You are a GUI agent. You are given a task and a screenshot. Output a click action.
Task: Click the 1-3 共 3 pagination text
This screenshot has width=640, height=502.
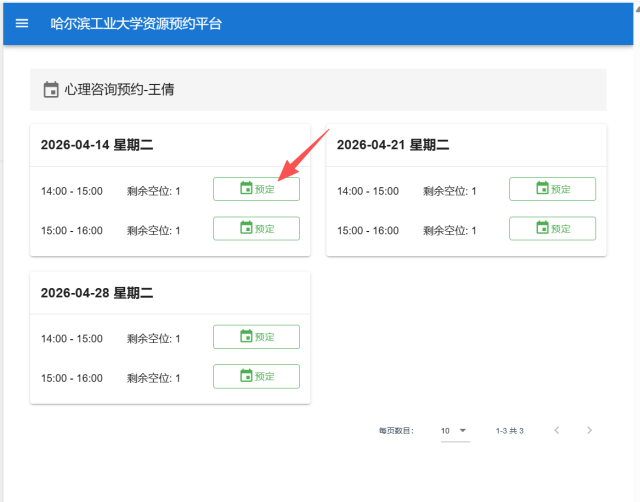tap(509, 431)
